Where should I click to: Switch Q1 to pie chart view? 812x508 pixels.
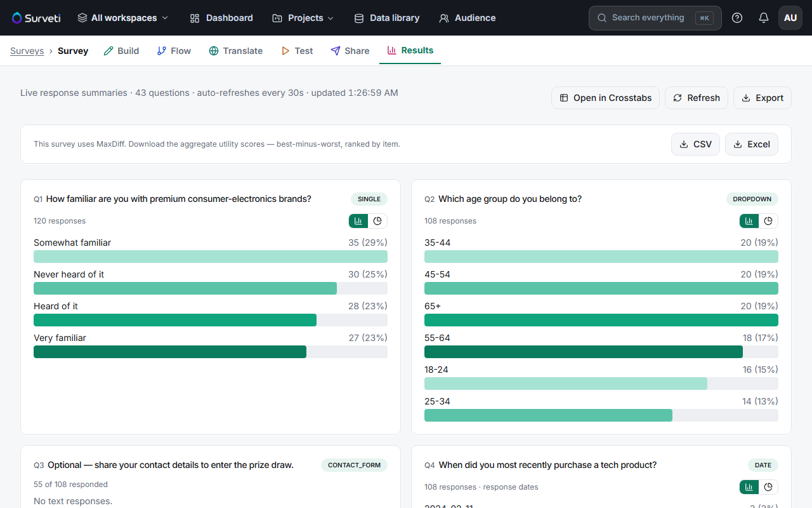pyautogui.click(x=377, y=221)
